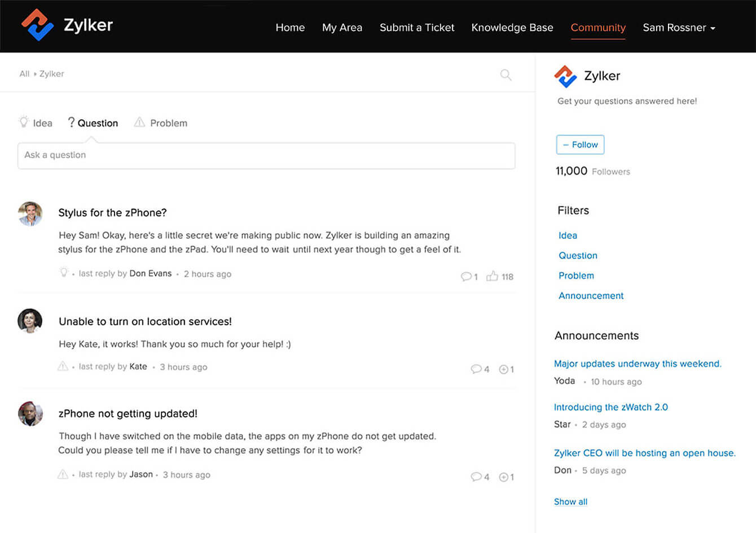Click the plus-circle icon on location services post
This screenshot has height=533, width=756.
click(504, 369)
